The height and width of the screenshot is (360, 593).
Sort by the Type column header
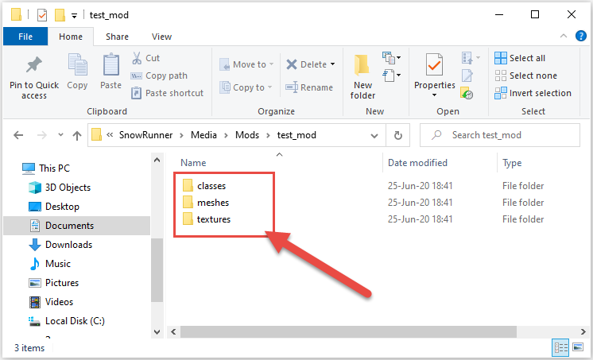click(x=512, y=163)
